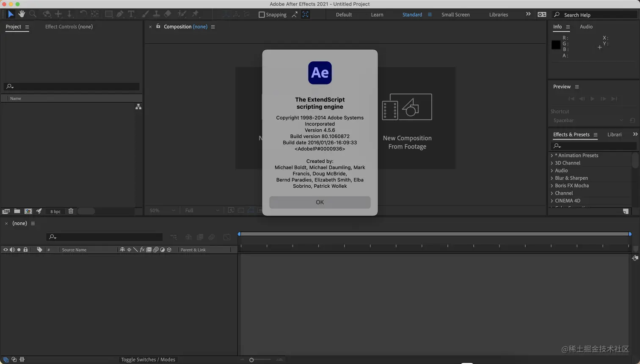This screenshot has width=640, height=364.
Task: Expand the CINEMA 4D category
Action: point(552,201)
